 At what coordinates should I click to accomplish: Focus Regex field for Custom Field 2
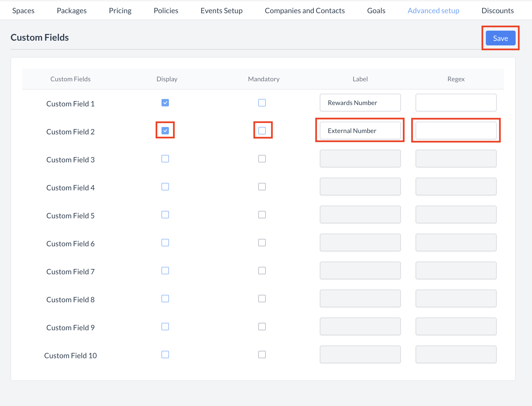(456, 131)
